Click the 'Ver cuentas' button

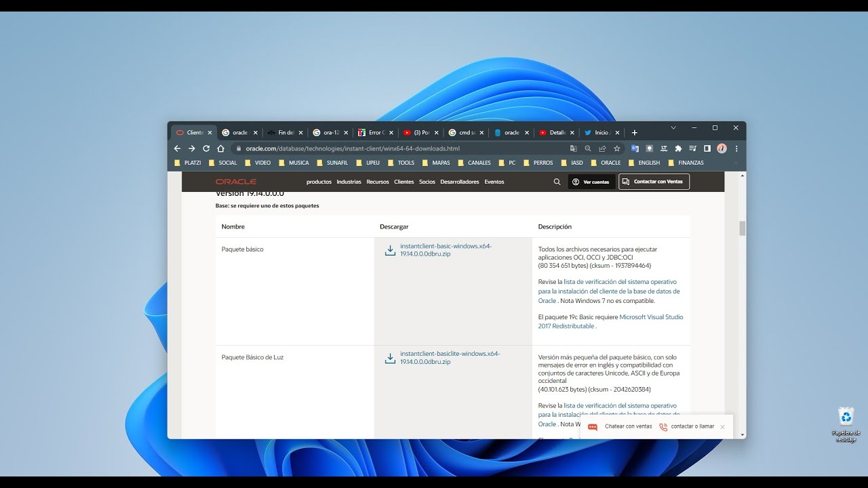(591, 182)
